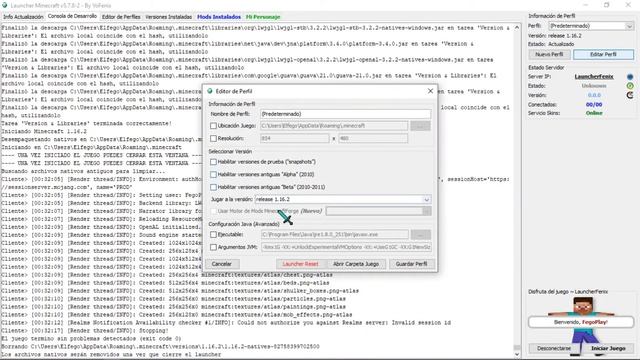Close the Editor de Perfil dialog
The image size is (640, 360).
430,91
